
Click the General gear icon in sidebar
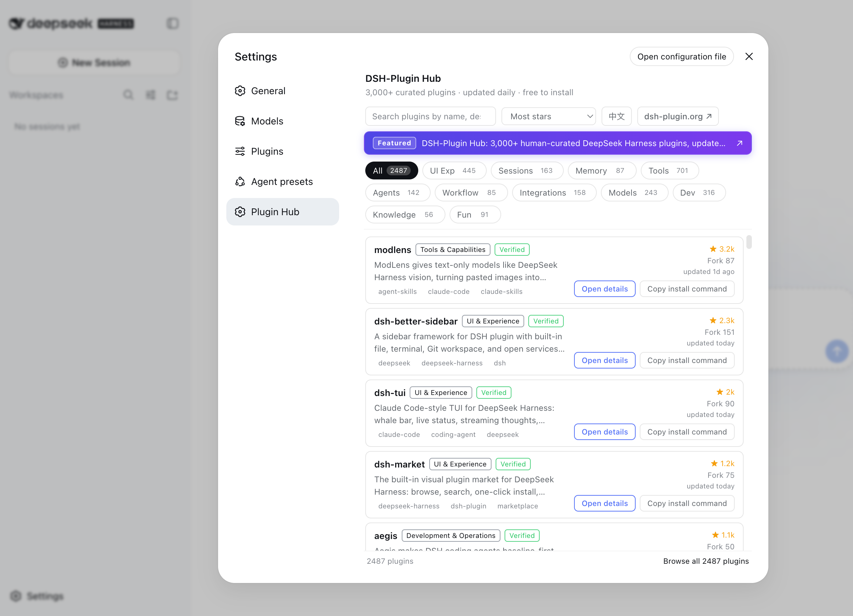(240, 91)
